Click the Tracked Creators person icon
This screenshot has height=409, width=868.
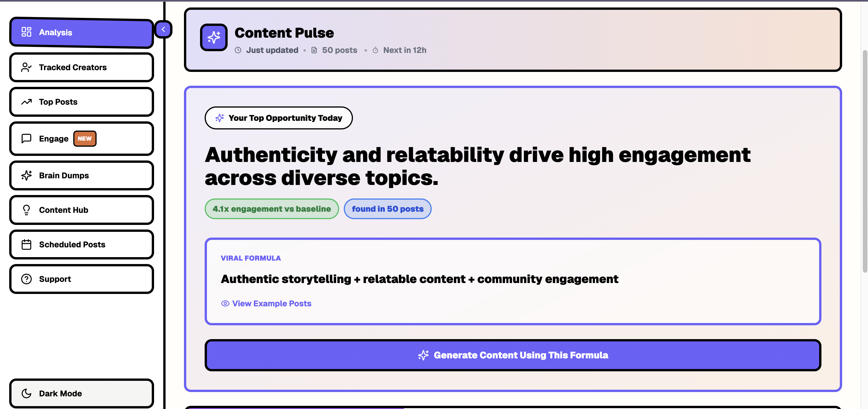coord(26,67)
